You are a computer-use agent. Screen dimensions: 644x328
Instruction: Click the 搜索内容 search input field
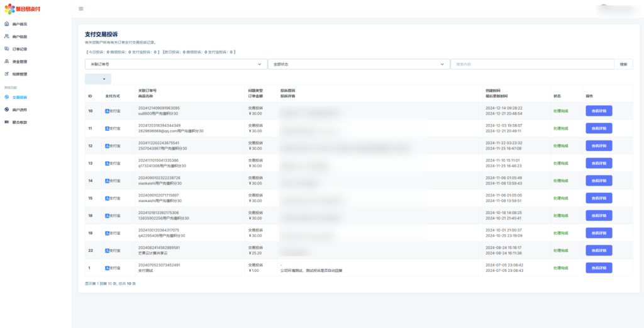[x=531, y=64]
